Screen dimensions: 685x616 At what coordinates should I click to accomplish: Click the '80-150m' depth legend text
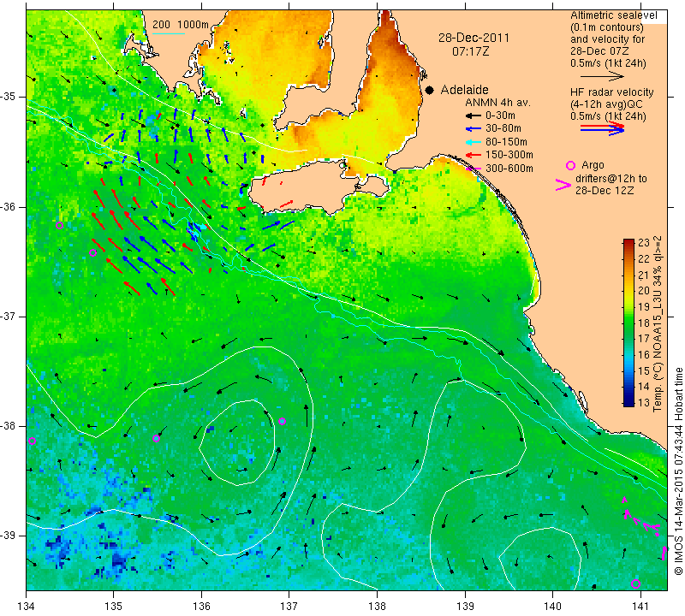(506, 142)
